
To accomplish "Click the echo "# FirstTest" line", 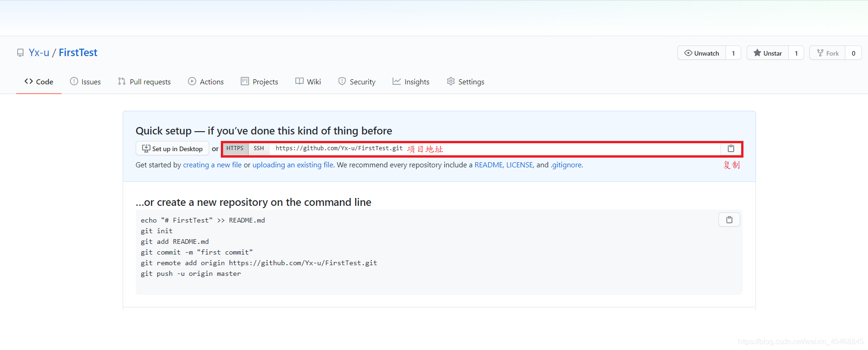I will [x=203, y=220].
